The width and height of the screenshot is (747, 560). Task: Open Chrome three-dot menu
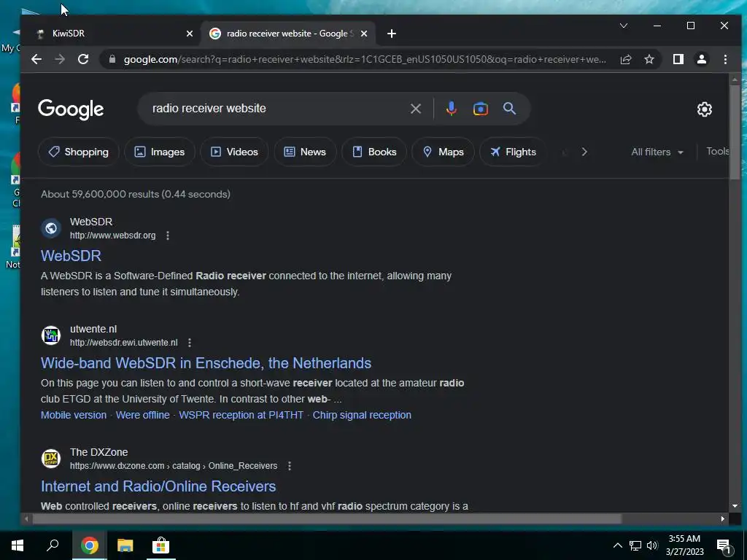[x=725, y=59]
